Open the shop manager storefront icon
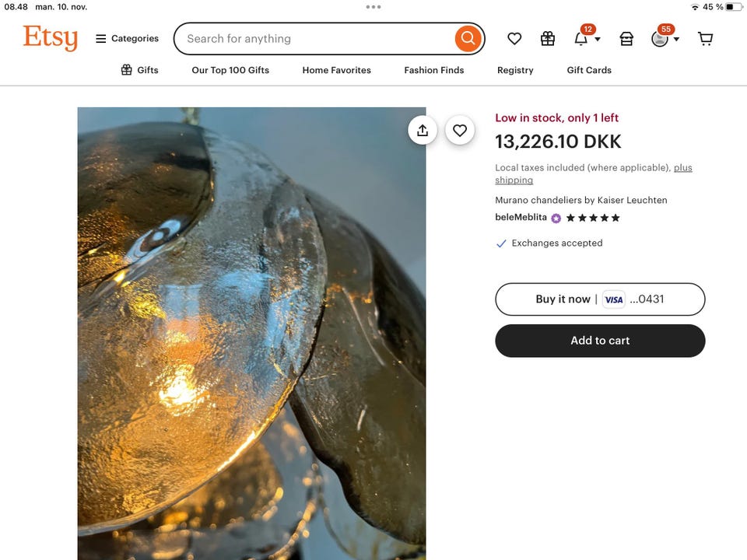747x560 pixels. (x=626, y=39)
